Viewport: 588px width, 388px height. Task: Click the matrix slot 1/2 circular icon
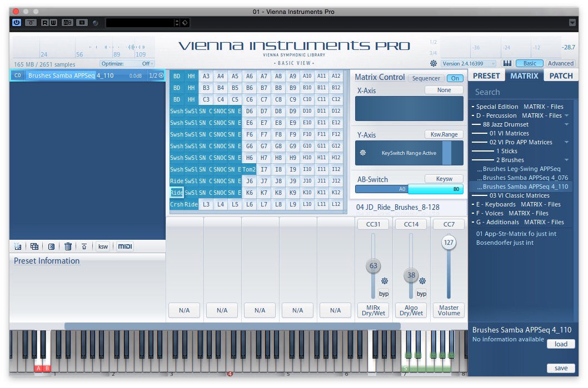coord(161,75)
